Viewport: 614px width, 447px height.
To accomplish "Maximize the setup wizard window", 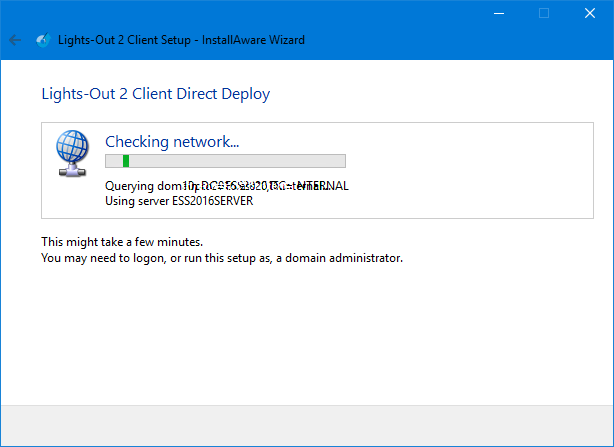I will 544,13.
